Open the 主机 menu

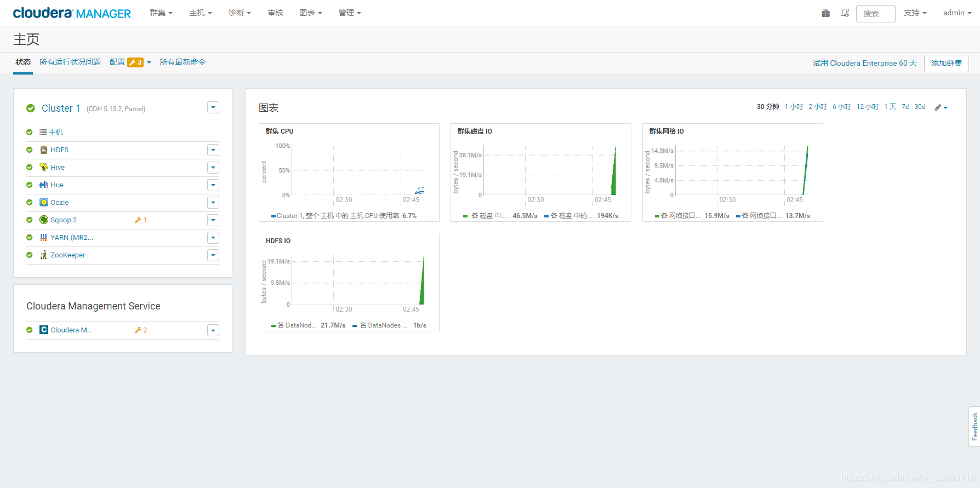pos(201,13)
